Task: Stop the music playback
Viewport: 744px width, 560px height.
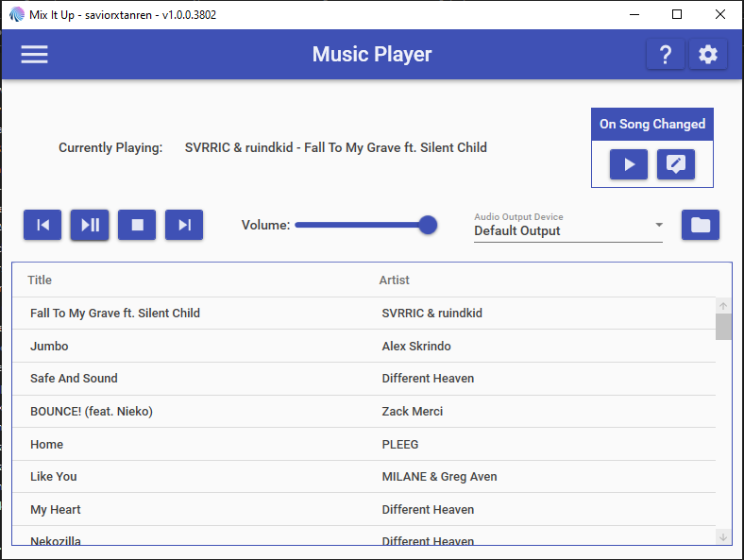Action: click(x=137, y=225)
